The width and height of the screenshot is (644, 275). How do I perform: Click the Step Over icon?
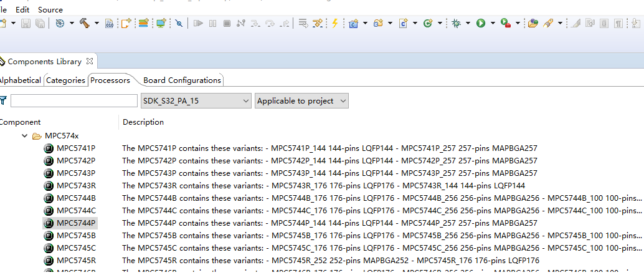[270, 24]
